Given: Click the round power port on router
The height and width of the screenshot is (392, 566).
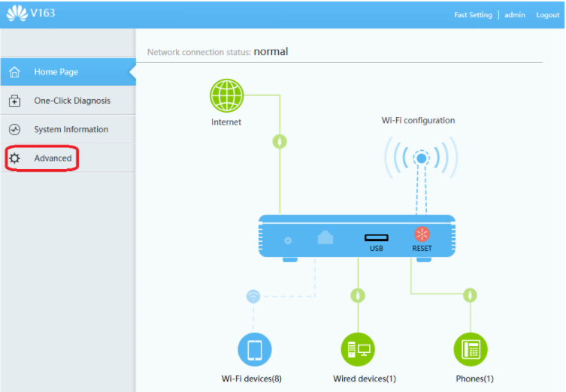Looking at the screenshot, I should pyautogui.click(x=288, y=240).
